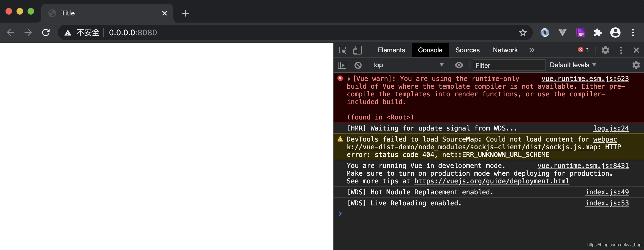644x250 pixels.
Task: Go back using the browser back arrow
Action: (10, 32)
